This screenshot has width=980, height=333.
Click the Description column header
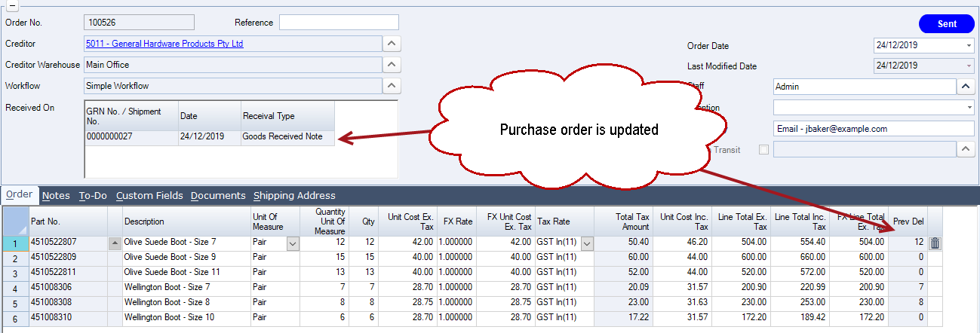pyautogui.click(x=186, y=221)
